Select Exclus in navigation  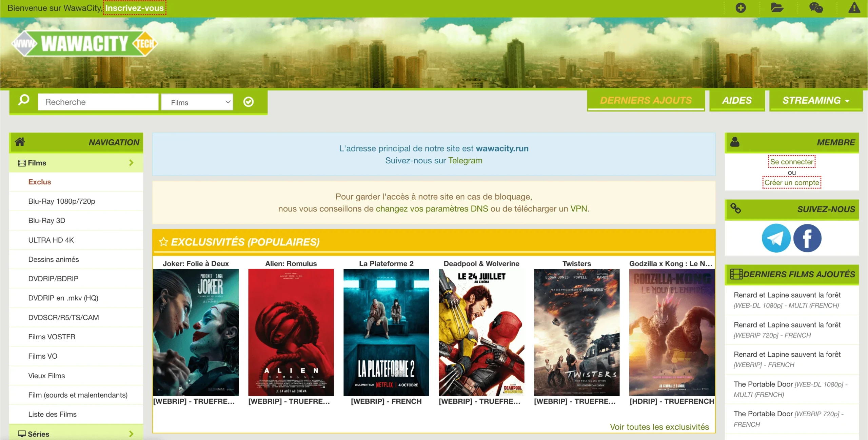click(40, 182)
